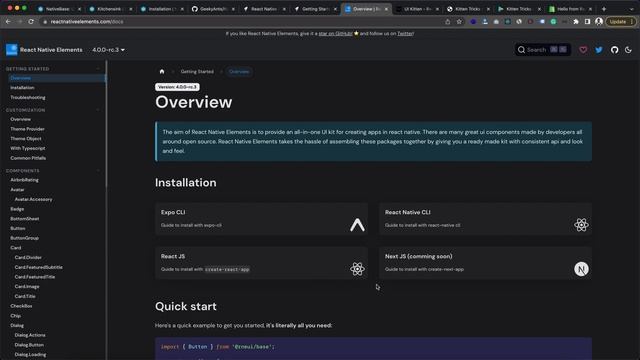Go forward with the browser forward arrow
This screenshot has width=640, height=360.
[20, 21]
